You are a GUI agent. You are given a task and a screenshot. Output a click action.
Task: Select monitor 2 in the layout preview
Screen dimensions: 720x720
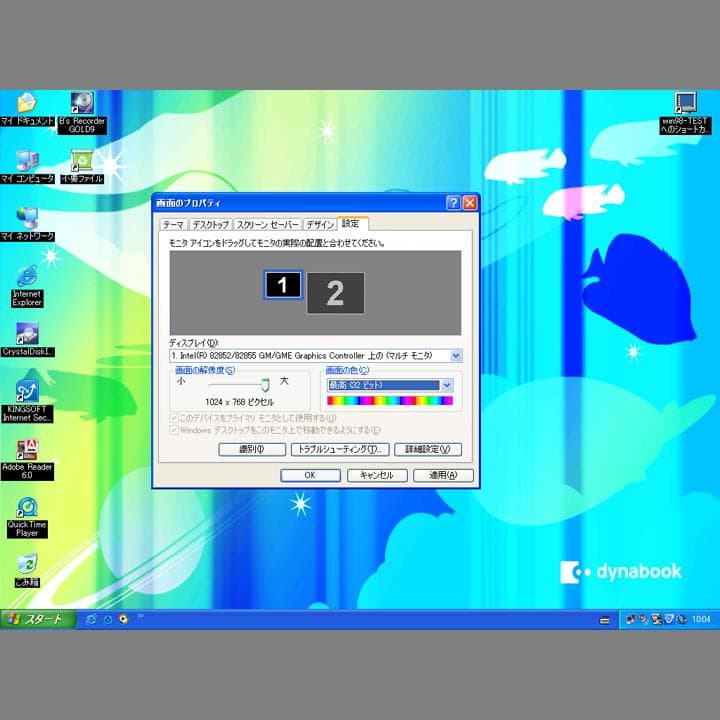[x=336, y=293]
